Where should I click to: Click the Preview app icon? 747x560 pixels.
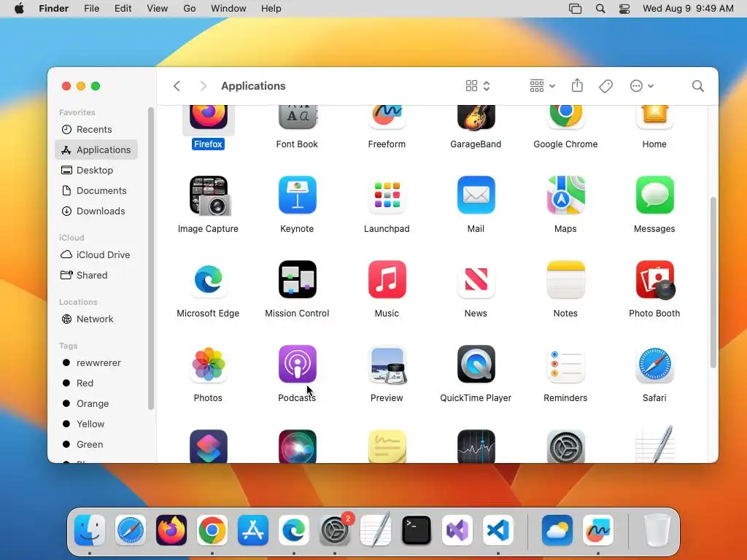387,365
